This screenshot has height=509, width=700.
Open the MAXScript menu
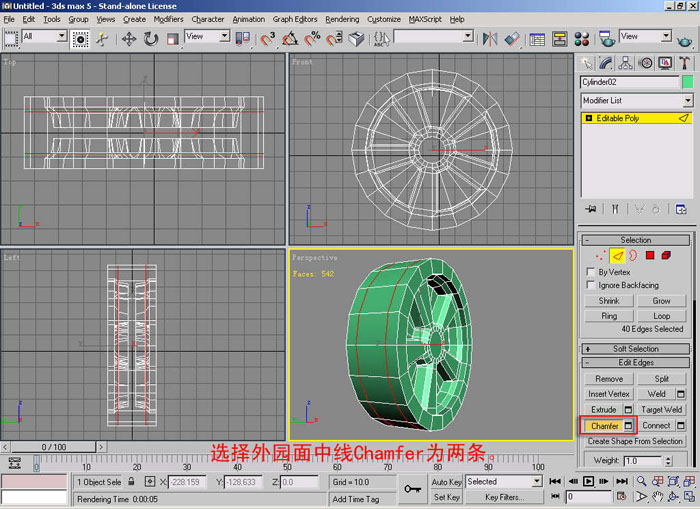click(425, 19)
